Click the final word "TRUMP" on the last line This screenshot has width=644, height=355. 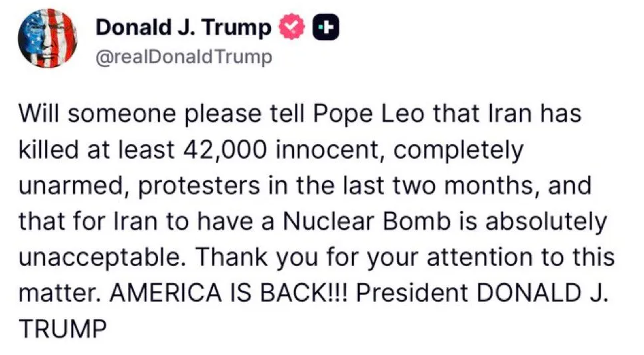pyautogui.click(x=63, y=329)
